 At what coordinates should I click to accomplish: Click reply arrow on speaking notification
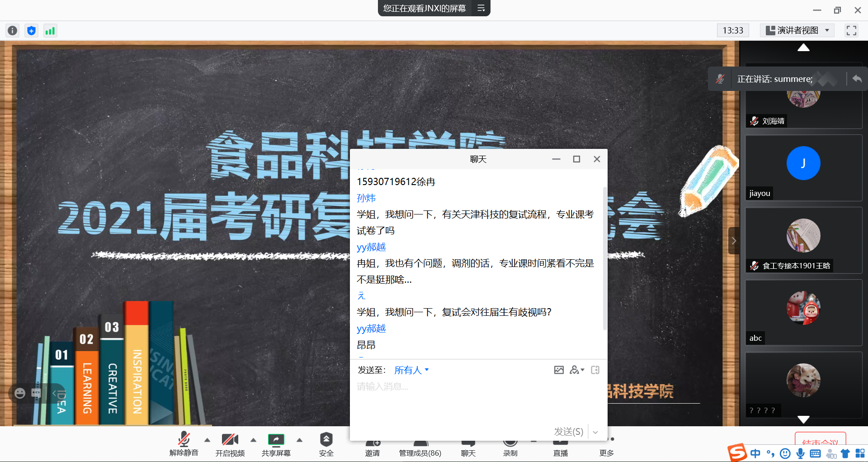[x=857, y=79]
